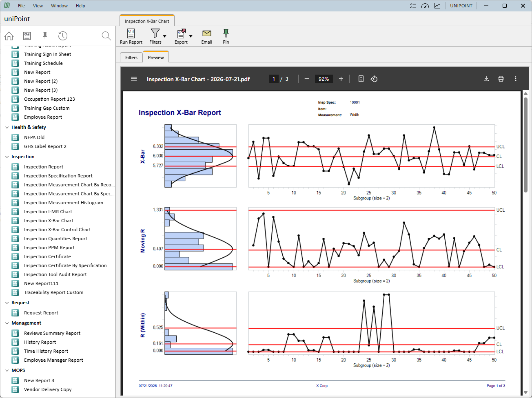This screenshot has height=398, width=532.
Task: Open the Filters dropdown arrow
Action: coord(165,36)
